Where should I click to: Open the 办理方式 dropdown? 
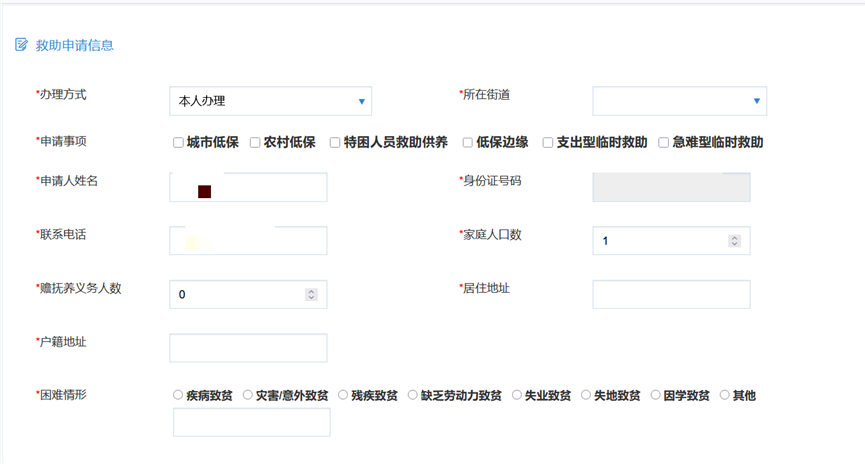pyautogui.click(x=270, y=101)
